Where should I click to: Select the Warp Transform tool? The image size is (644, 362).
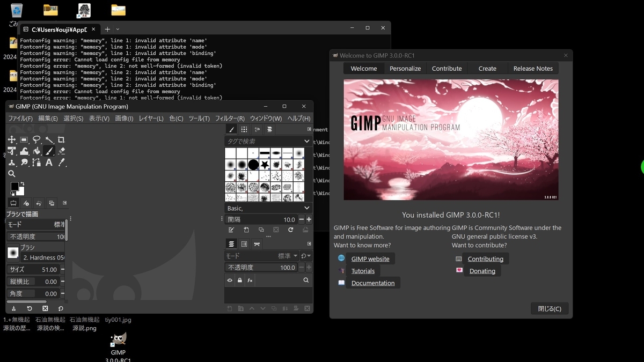(24, 151)
